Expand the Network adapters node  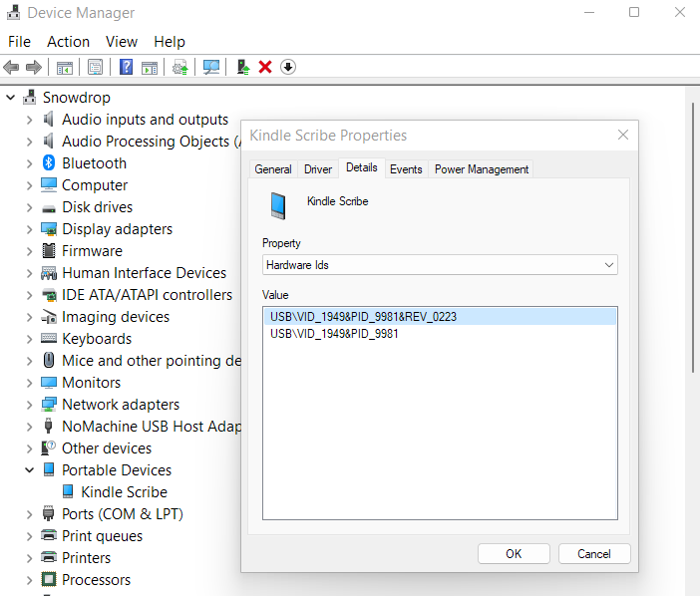(x=30, y=405)
